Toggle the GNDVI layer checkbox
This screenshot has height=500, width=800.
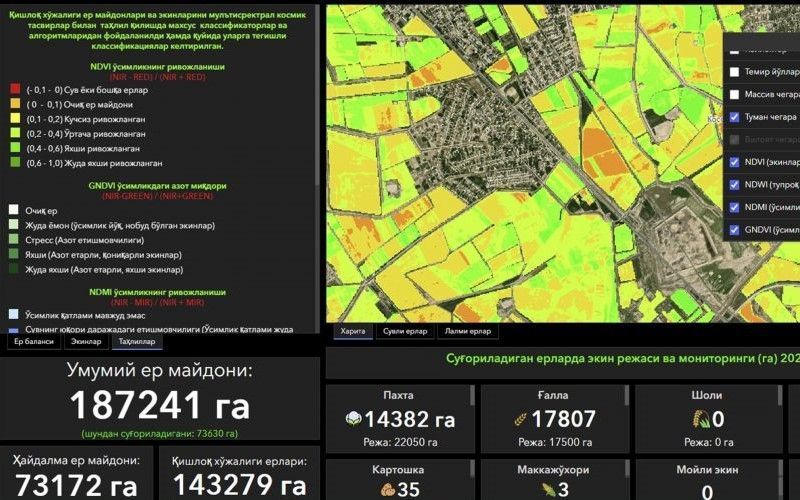point(734,230)
